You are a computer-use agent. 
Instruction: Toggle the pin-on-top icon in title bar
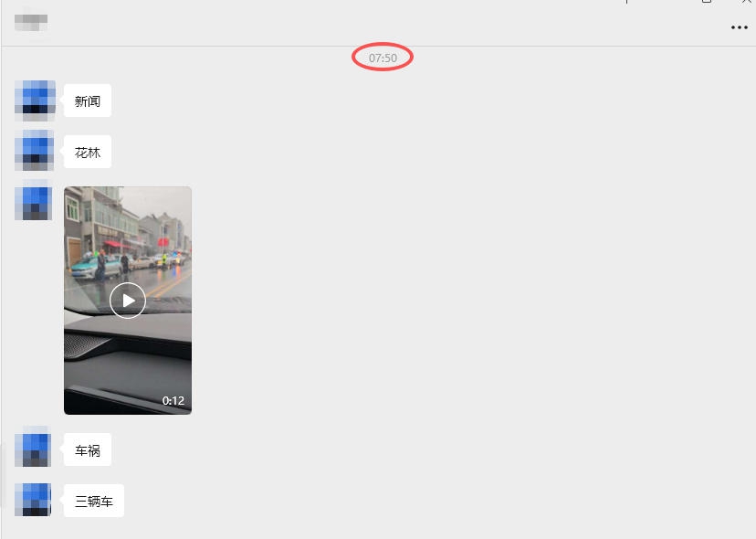coord(626,2)
